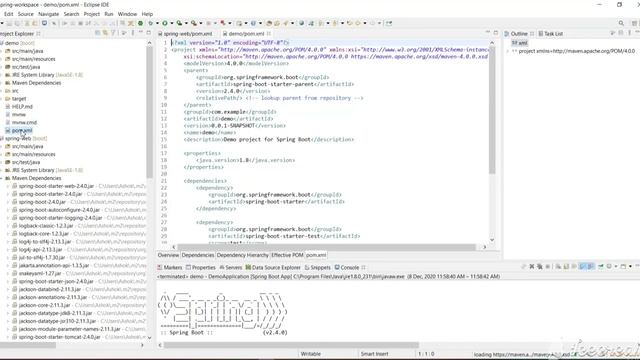640x360 pixels.
Task: Minimize the editor area
Action: point(487,32)
